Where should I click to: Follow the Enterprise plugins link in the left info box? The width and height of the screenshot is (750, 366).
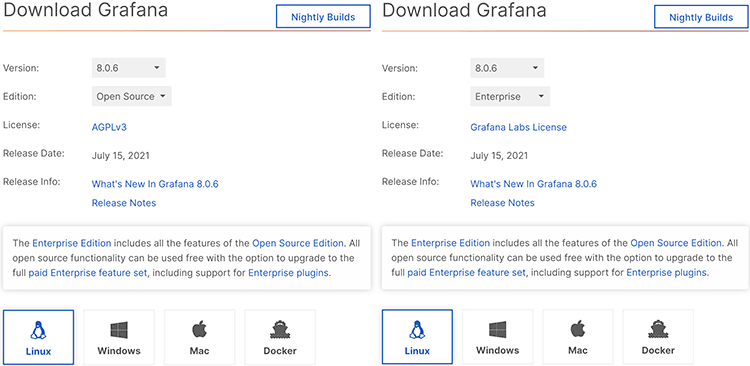(288, 273)
